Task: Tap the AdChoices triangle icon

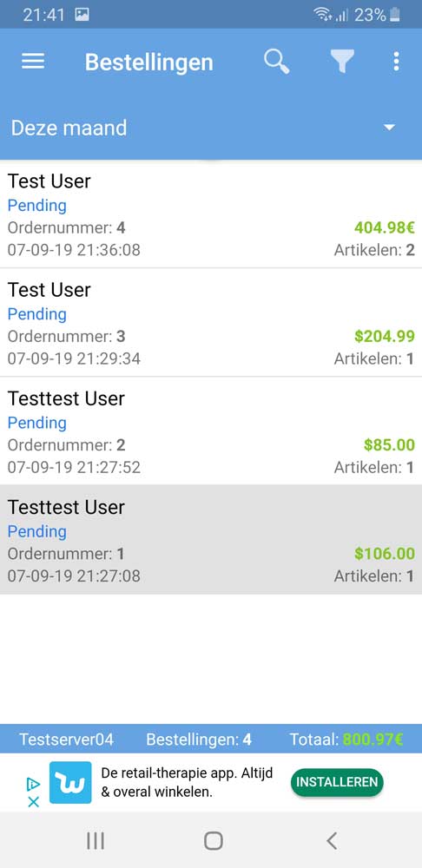Action: [x=33, y=783]
